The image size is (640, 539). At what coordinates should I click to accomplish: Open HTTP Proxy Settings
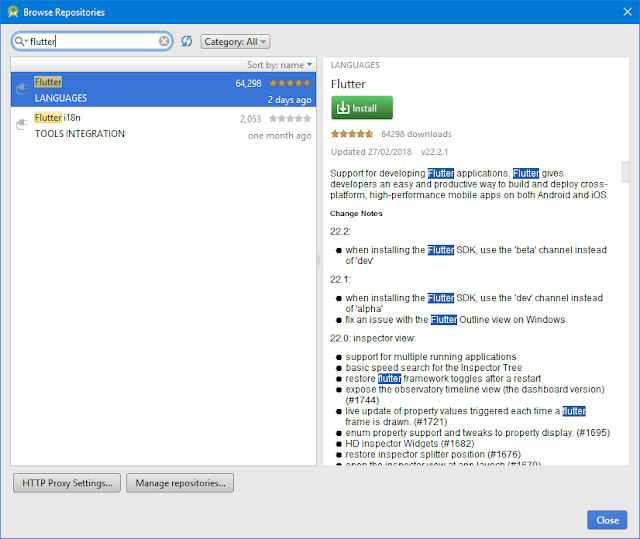coord(67,483)
